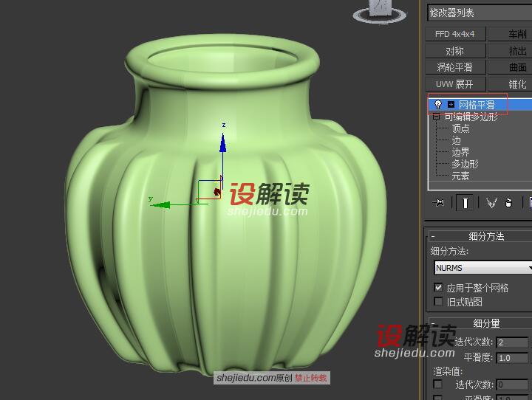Click the 曲面 surface modifier button

510,67
